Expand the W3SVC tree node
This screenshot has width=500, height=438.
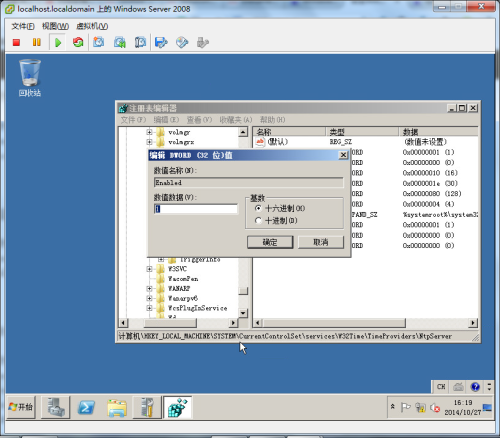[x=149, y=269]
